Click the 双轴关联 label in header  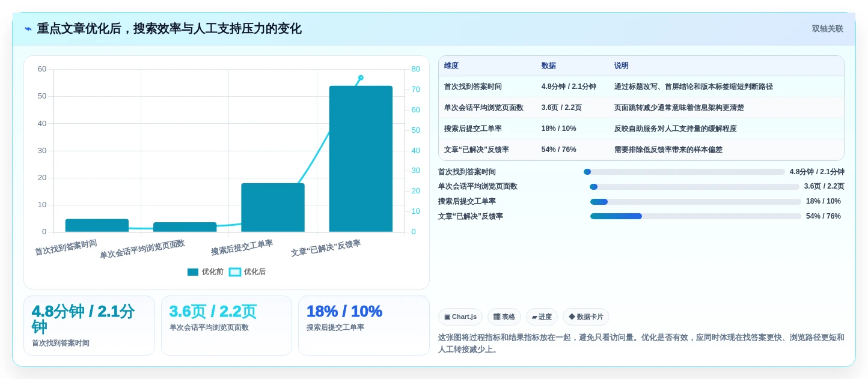[x=827, y=29]
